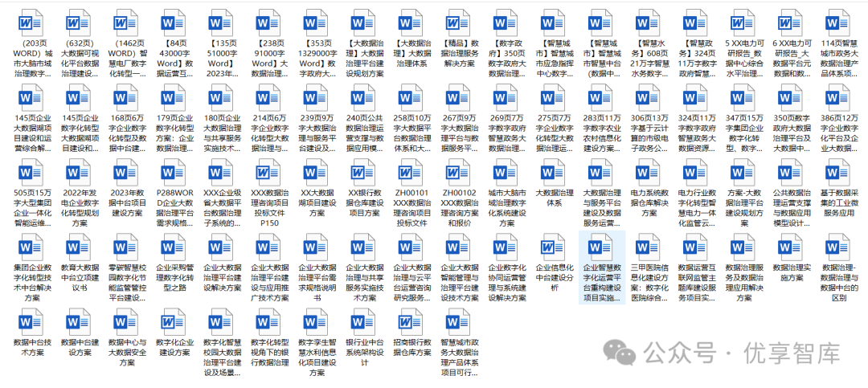Click file name XXX企业级省大数据平台数据治理子系统
This screenshot has height=388, width=868.
tap(221, 208)
